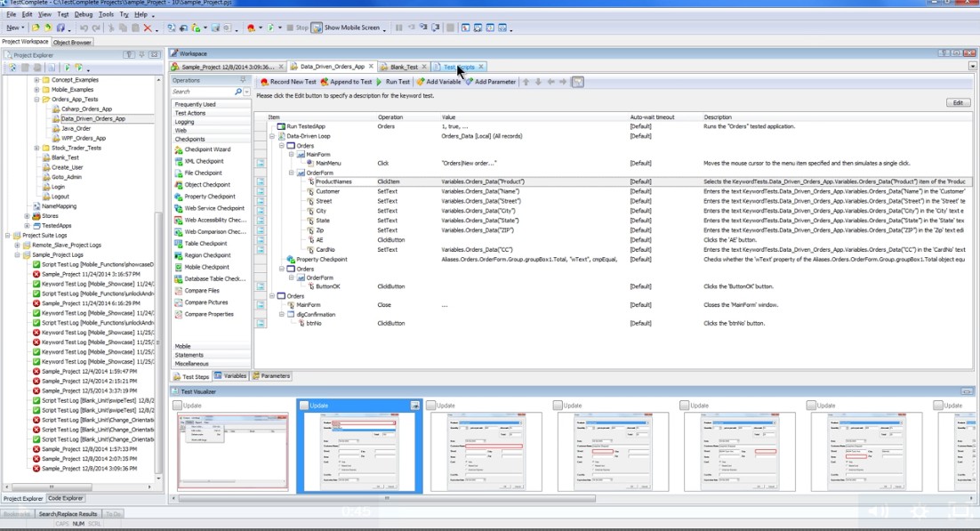980x531 pixels.
Task: Check the Update box on sixth visualizer frame
Action: point(811,406)
